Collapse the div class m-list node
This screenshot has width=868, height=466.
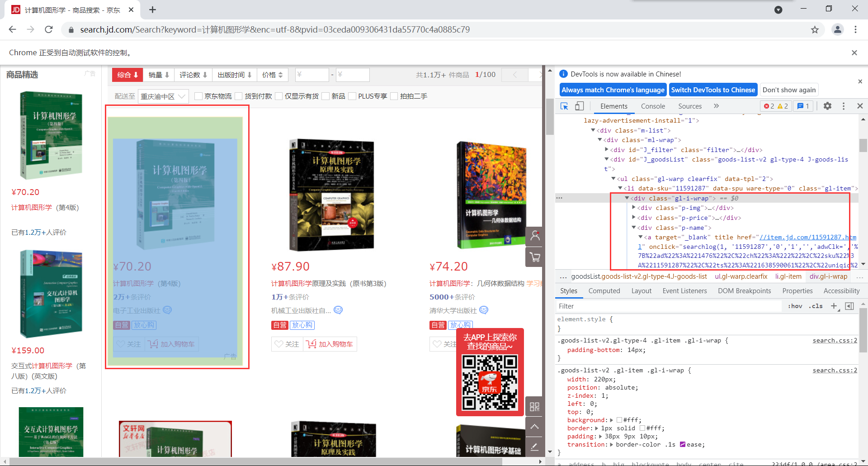point(593,130)
